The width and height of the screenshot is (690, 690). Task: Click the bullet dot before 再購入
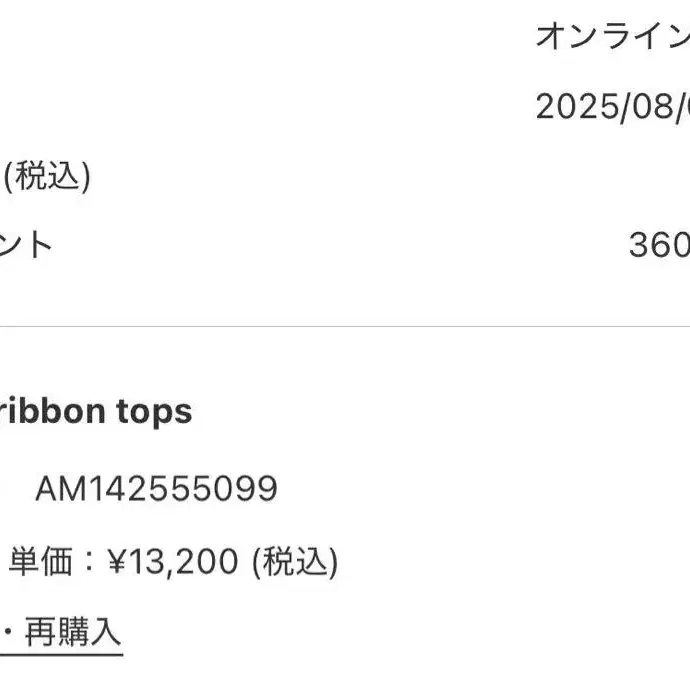point(8,632)
